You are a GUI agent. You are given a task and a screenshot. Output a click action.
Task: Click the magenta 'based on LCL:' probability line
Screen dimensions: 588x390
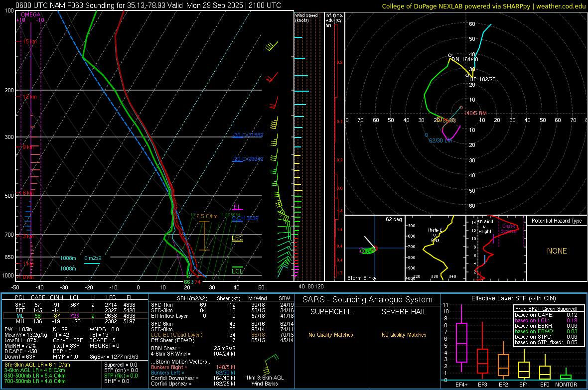[546, 320]
